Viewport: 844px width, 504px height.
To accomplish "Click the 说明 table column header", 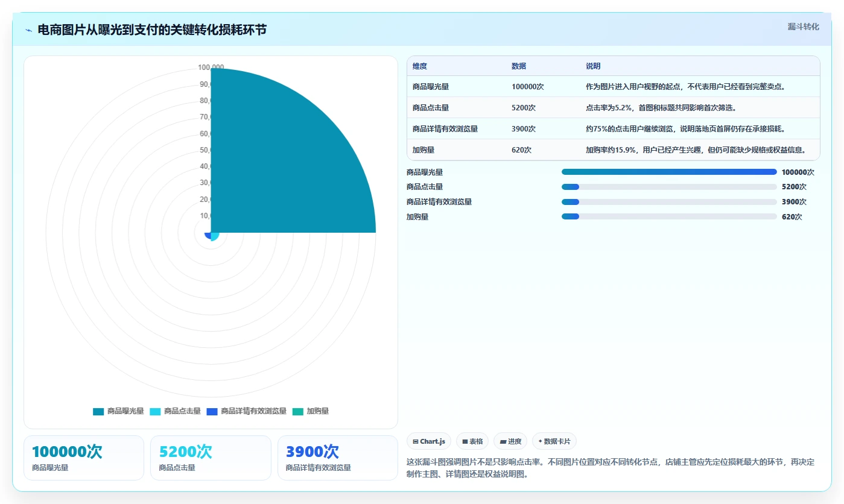I will point(593,66).
